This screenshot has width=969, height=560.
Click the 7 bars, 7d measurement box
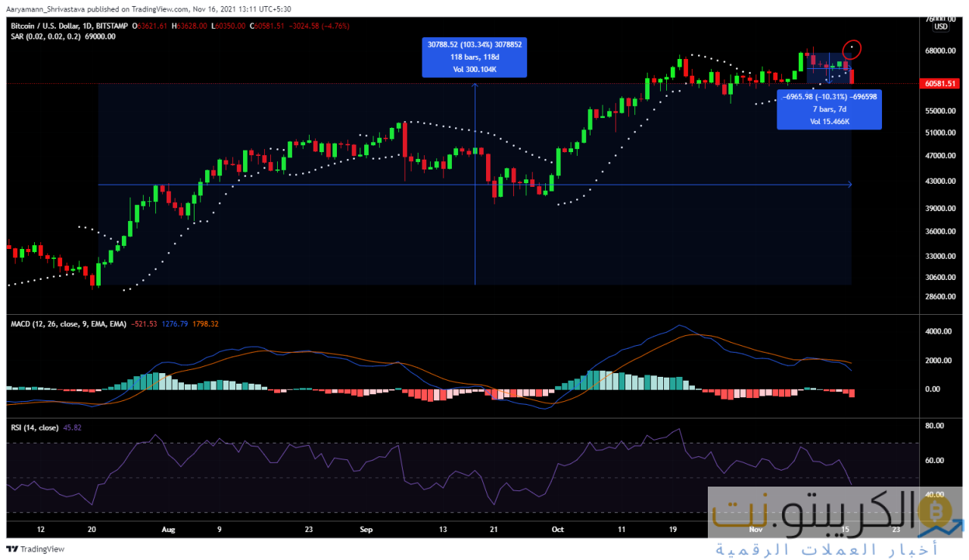coord(829,109)
